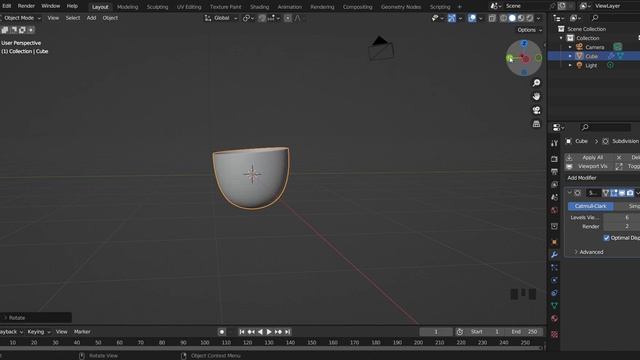Image resolution: width=640 pixels, height=360 pixels.
Task: Toggle Optimal Display checkbox
Action: click(x=607, y=238)
